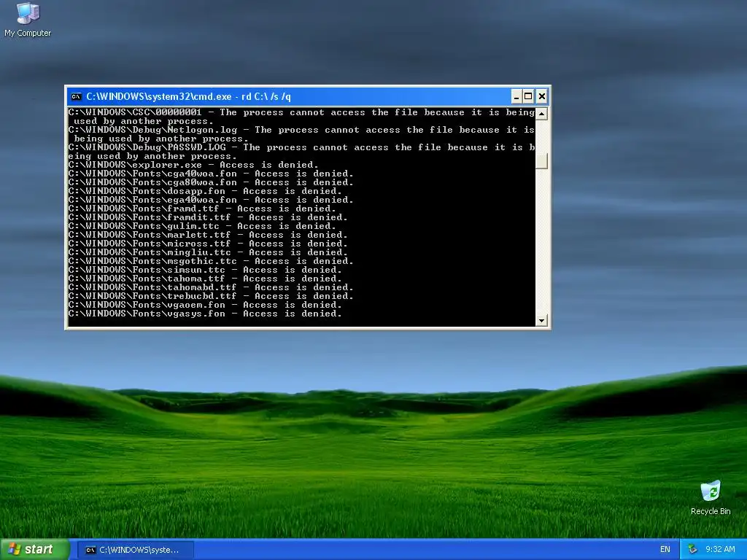Open the My Computer desktop icon
Image resolution: width=747 pixels, height=560 pixels.
[x=28, y=20]
